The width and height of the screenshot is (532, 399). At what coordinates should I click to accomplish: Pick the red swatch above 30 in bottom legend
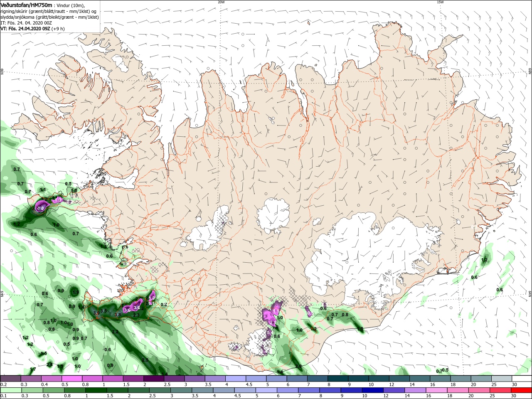[x=521, y=390]
